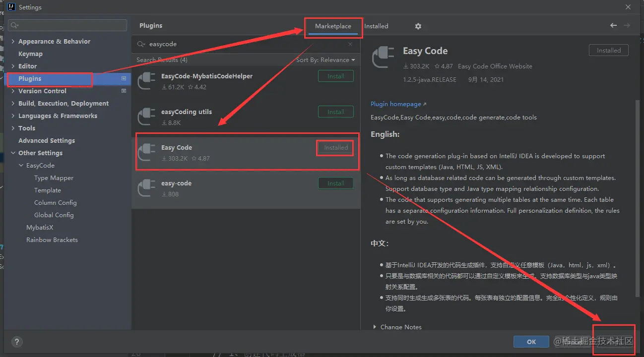Click the settings search magnifier icon

coord(15,25)
